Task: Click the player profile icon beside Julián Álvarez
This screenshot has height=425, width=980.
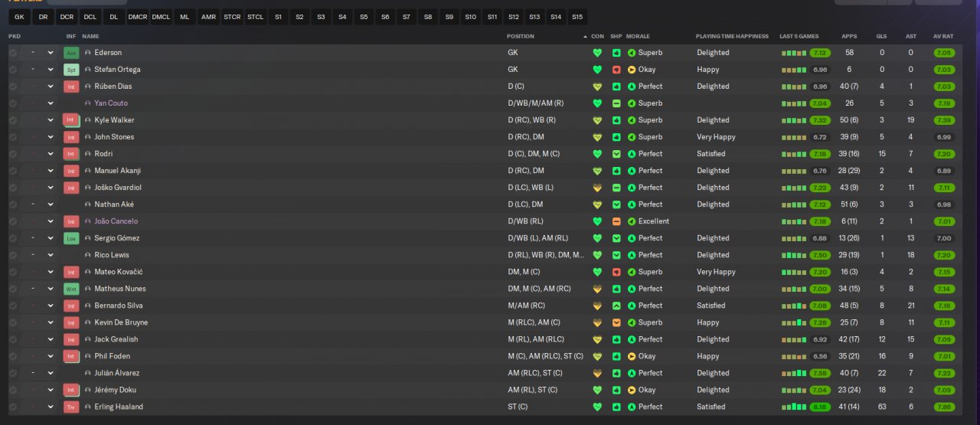Action: click(88, 373)
